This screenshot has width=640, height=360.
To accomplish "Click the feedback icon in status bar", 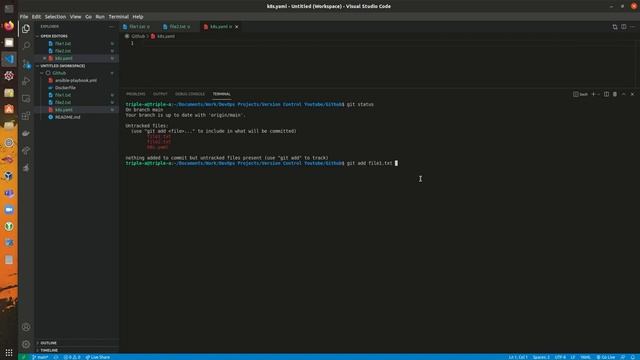I will pyautogui.click(x=623, y=357).
